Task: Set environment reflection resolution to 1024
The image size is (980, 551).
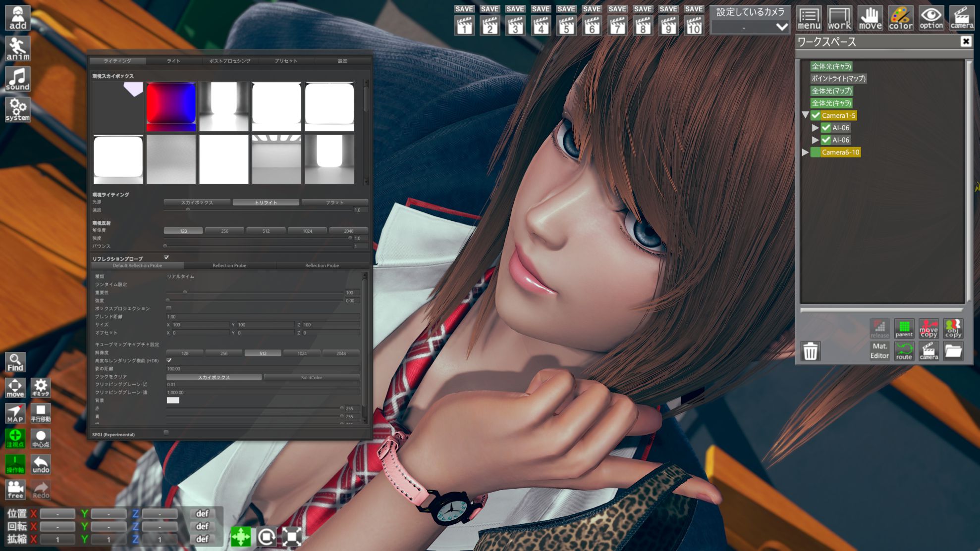Action: tap(307, 231)
